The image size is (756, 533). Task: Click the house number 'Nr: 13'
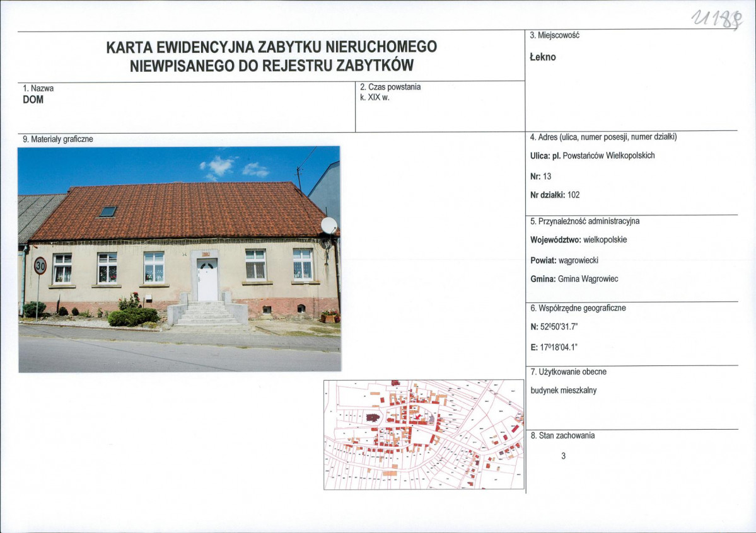[x=540, y=176]
